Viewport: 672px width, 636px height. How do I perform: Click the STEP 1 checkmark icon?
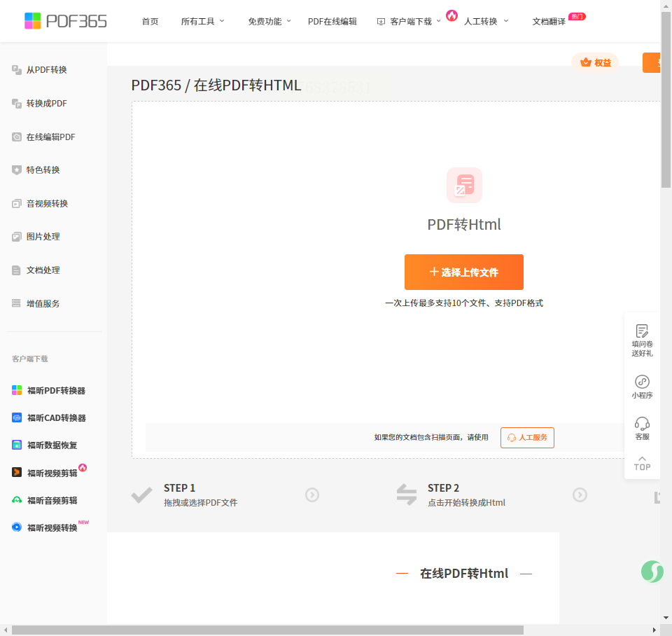click(x=141, y=495)
